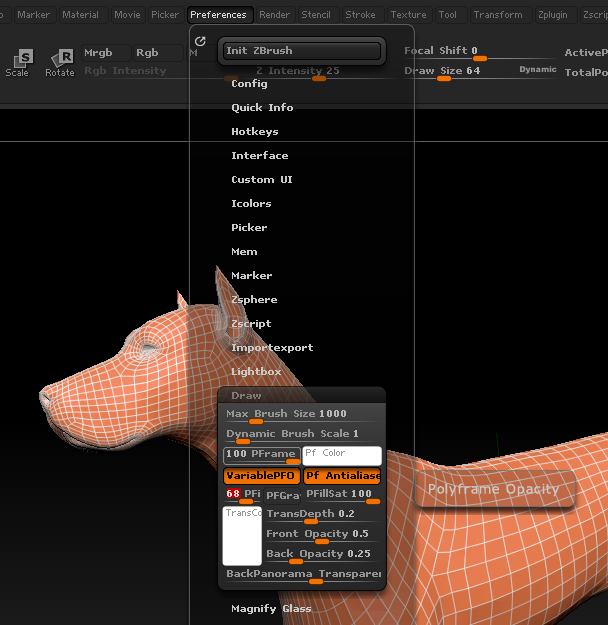Expand the Config section
Screen dimensions: 608x625
249,84
